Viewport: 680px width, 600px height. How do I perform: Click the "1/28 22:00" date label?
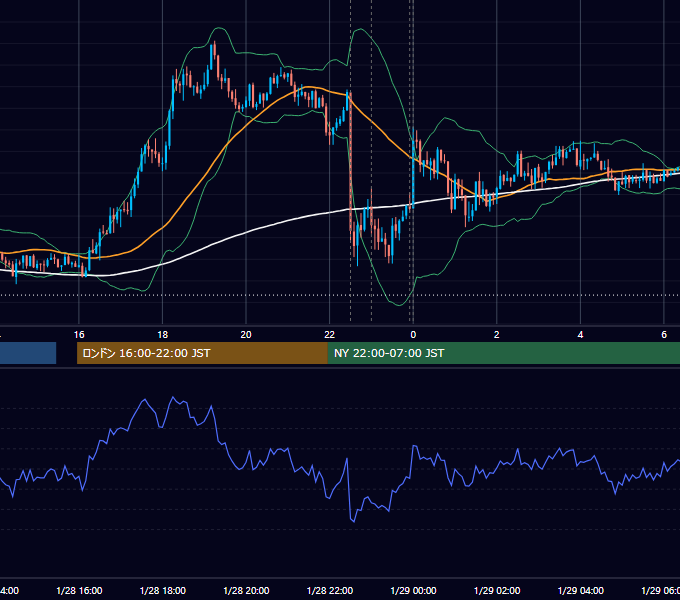click(x=330, y=590)
